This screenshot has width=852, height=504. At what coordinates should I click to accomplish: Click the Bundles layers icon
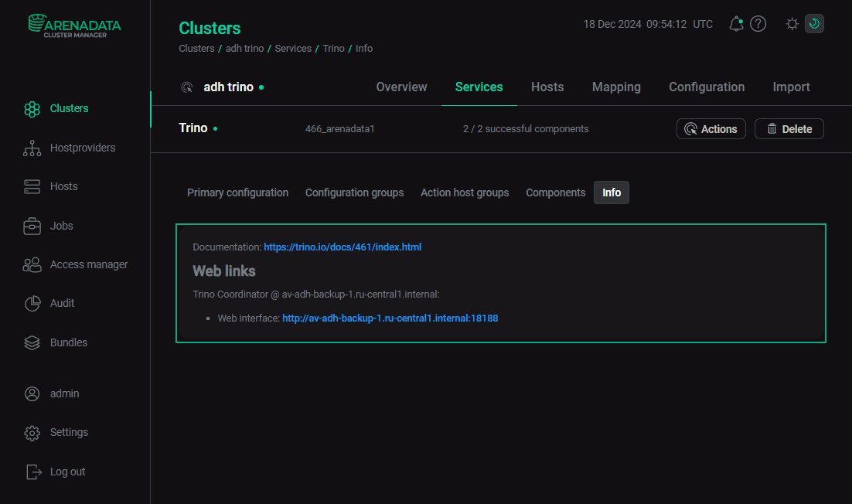tap(32, 342)
